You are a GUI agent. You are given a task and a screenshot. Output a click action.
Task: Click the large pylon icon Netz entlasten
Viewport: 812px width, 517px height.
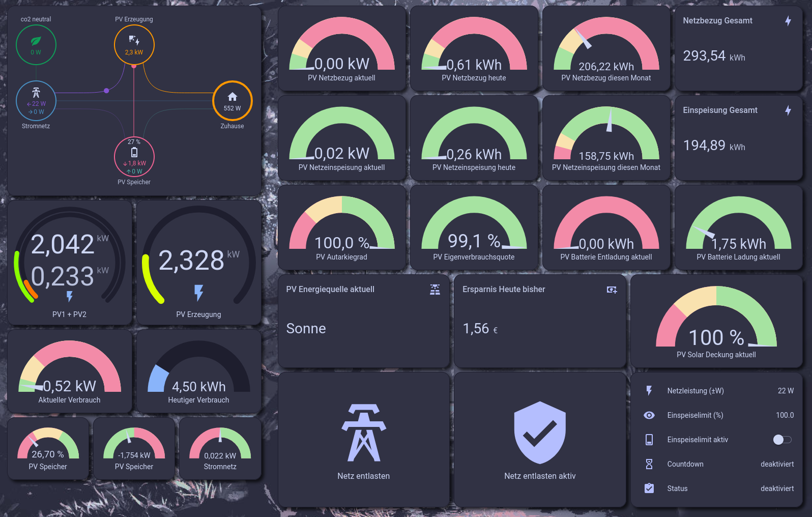363,433
